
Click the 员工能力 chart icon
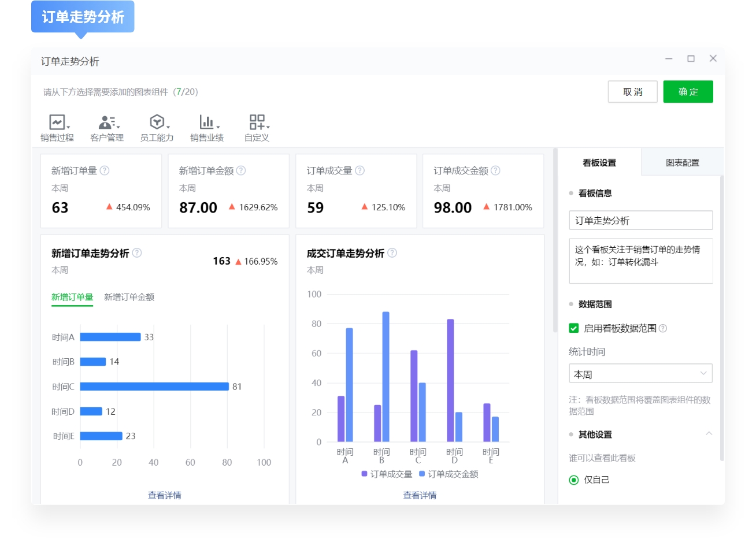point(156,122)
